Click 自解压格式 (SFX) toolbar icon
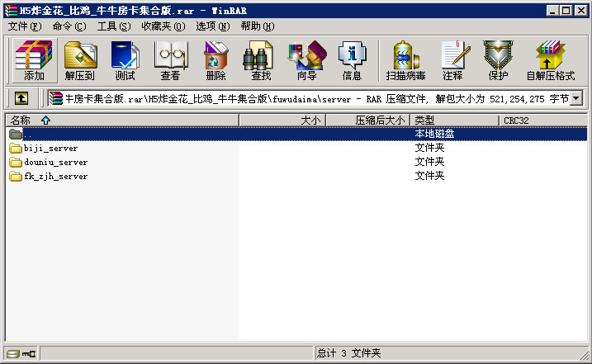The width and height of the screenshot is (592, 364). point(550,60)
